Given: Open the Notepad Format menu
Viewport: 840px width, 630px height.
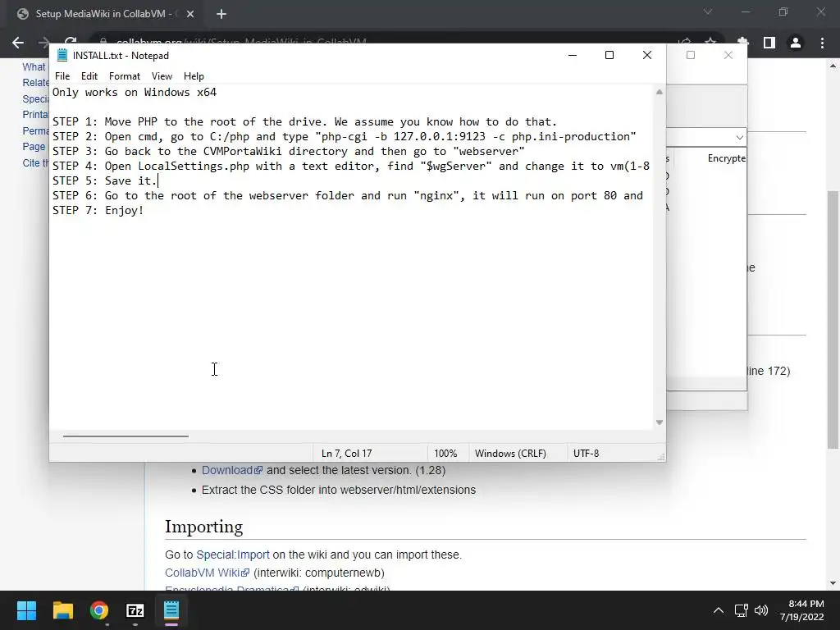Looking at the screenshot, I should (x=125, y=76).
